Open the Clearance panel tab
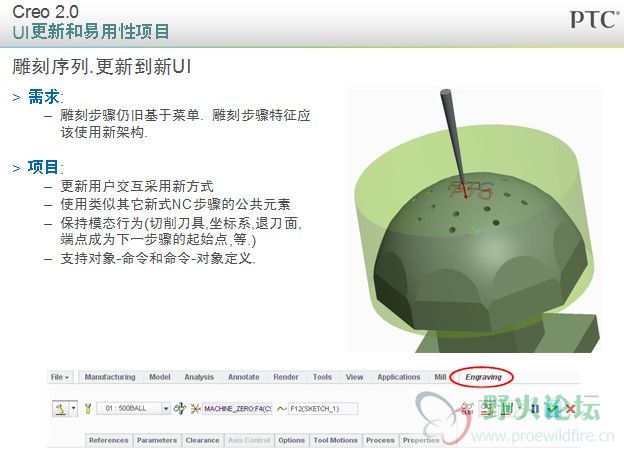This screenshot has width=624, height=454. 202,440
